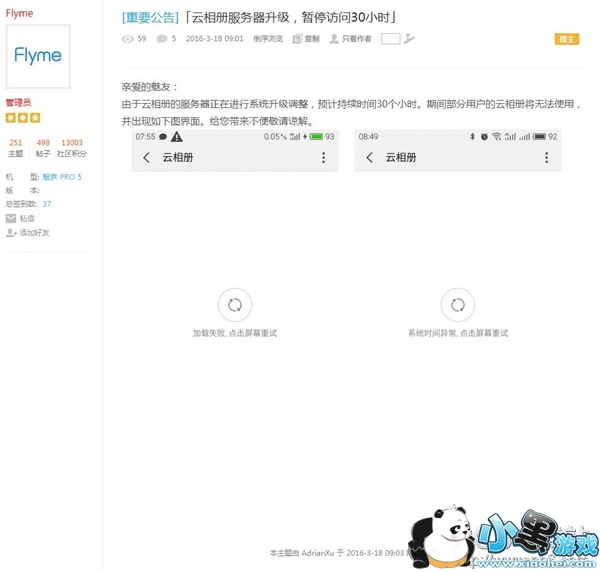Screen dimensions: 600x572
Task: Click the green battery icon showing 93
Action: click(x=316, y=137)
